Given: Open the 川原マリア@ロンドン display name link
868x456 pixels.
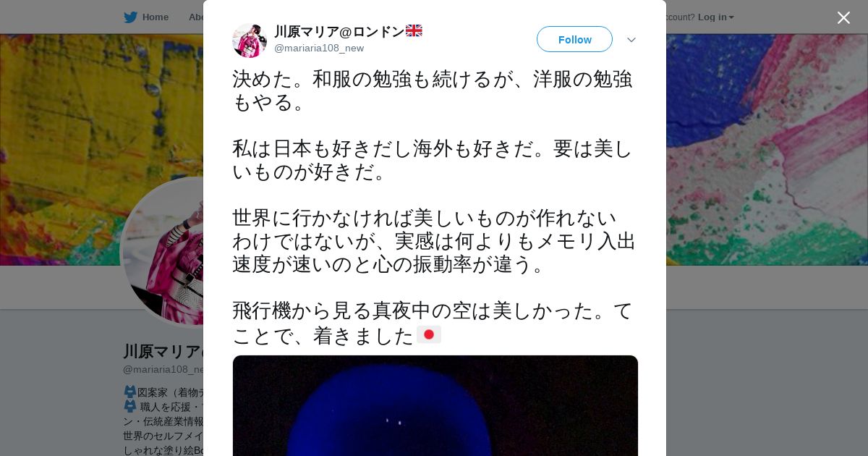Looking at the screenshot, I should (339, 31).
